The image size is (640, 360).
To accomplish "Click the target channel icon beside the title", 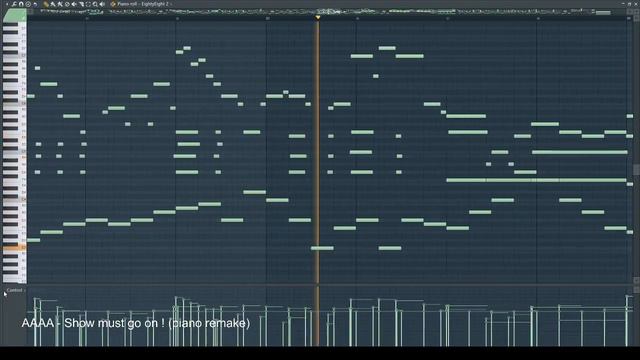I will coord(113,4).
